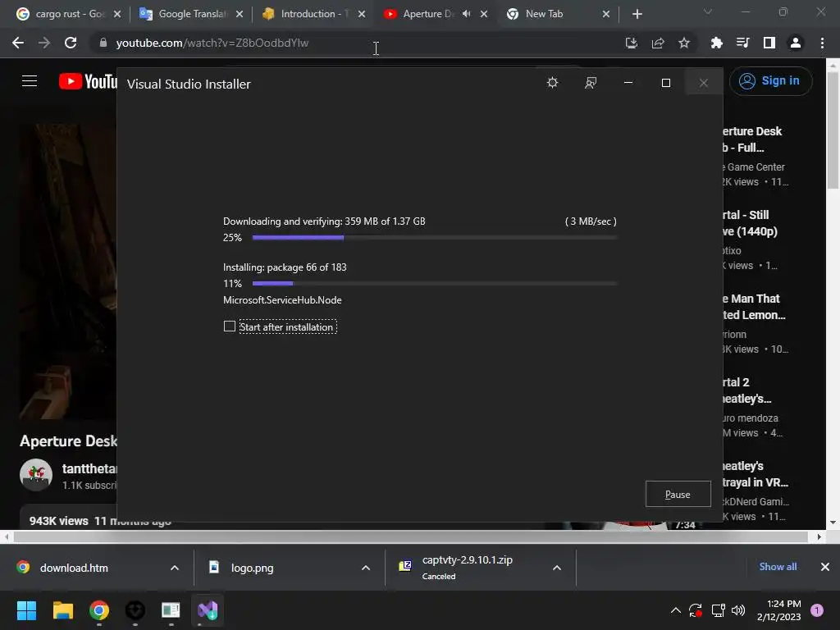This screenshot has height=630, width=840.
Task: Open media controls icon in Chrome toolbar
Action: 742,43
